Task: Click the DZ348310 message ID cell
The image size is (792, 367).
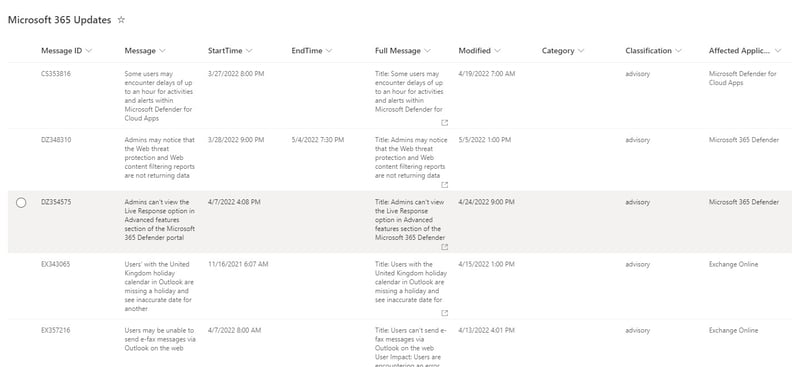Action: (x=56, y=140)
